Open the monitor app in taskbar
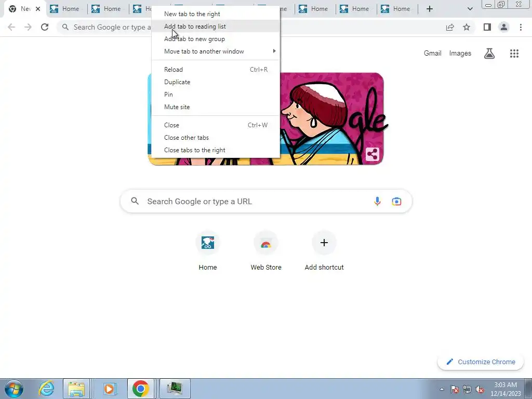The height and width of the screenshot is (399, 532). pos(175,389)
